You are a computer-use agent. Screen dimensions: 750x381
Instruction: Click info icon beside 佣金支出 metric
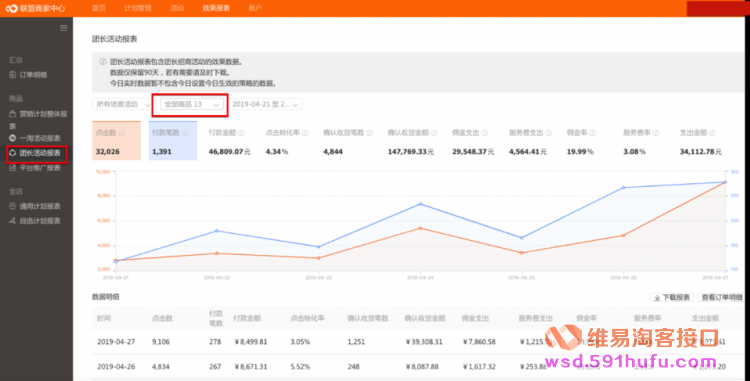click(x=485, y=133)
